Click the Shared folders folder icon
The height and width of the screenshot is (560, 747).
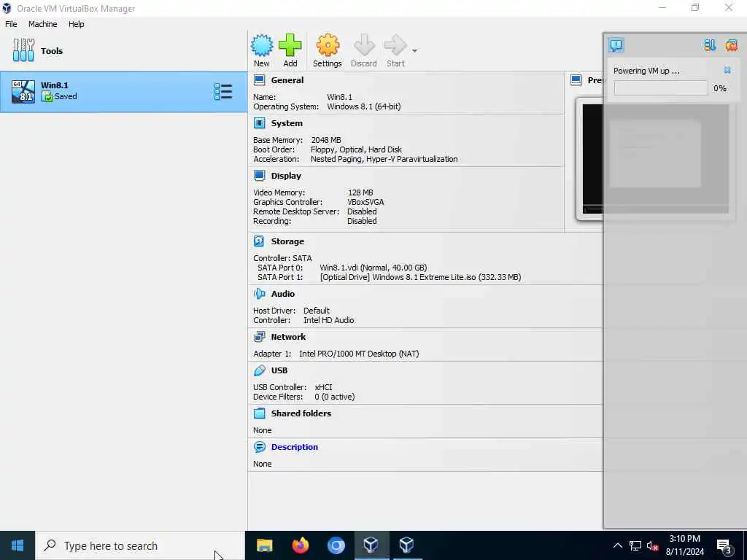pyautogui.click(x=259, y=413)
